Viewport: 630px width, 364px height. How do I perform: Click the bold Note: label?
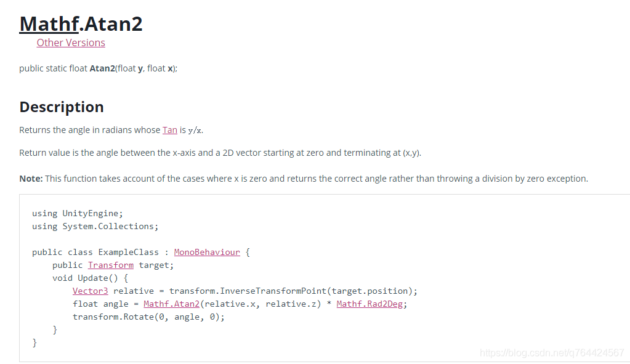tap(31, 179)
